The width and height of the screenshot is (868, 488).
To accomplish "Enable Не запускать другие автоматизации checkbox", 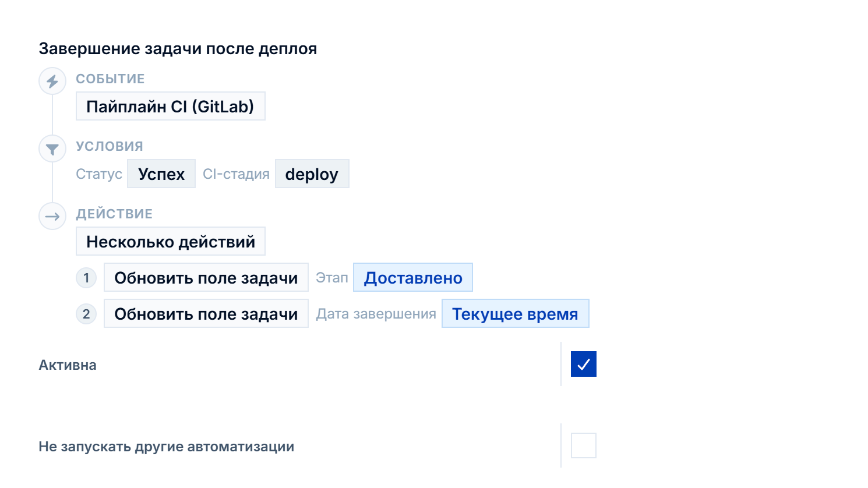I will [x=584, y=445].
